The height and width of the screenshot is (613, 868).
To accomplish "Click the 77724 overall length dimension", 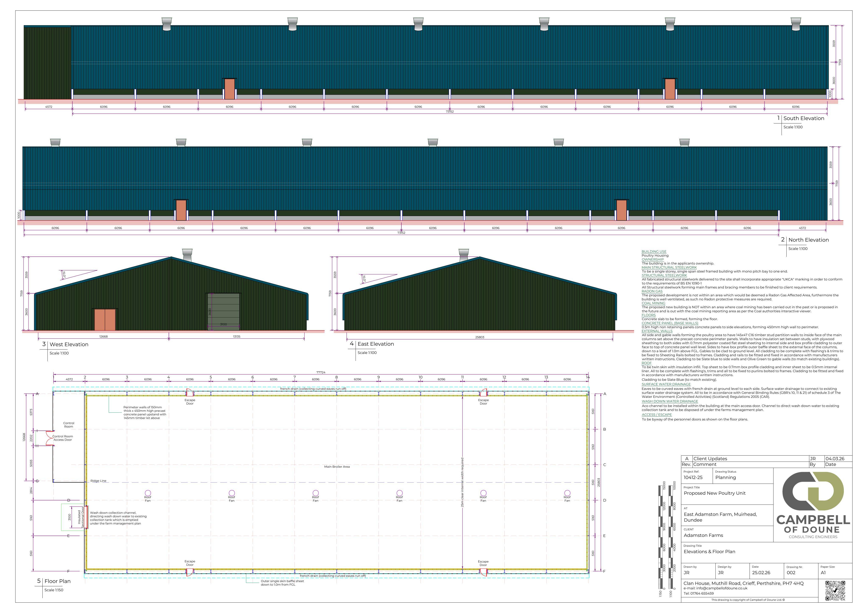I will click(321, 373).
